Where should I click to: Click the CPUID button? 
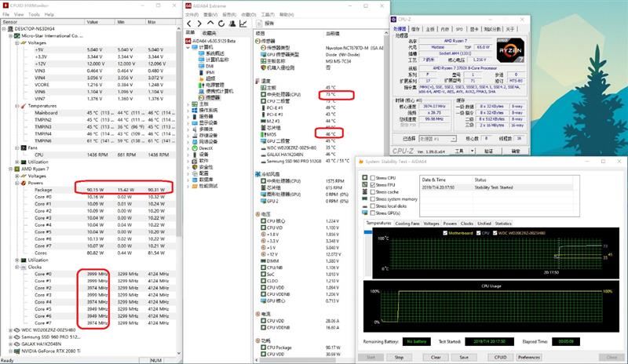(500, 357)
